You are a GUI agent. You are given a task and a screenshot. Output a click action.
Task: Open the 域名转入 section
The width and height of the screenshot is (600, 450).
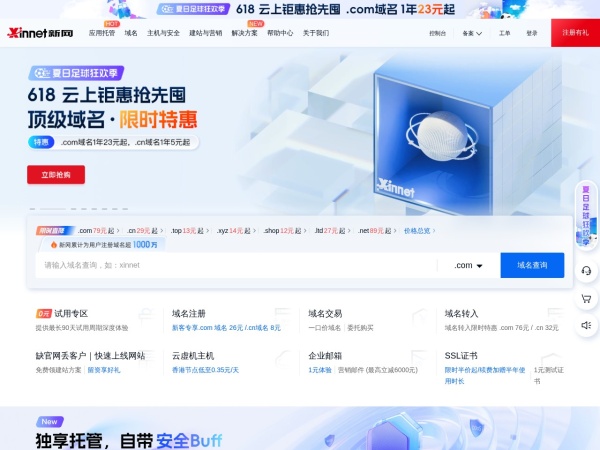pos(461,314)
